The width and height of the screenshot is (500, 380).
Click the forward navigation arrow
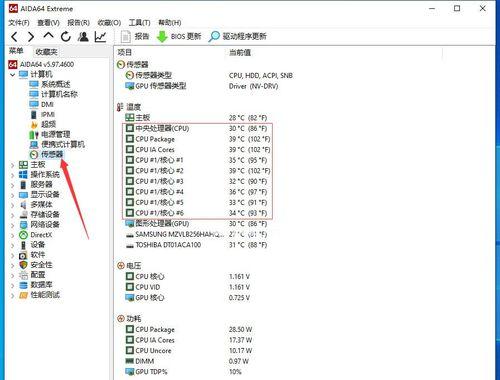pyautogui.click(x=31, y=36)
